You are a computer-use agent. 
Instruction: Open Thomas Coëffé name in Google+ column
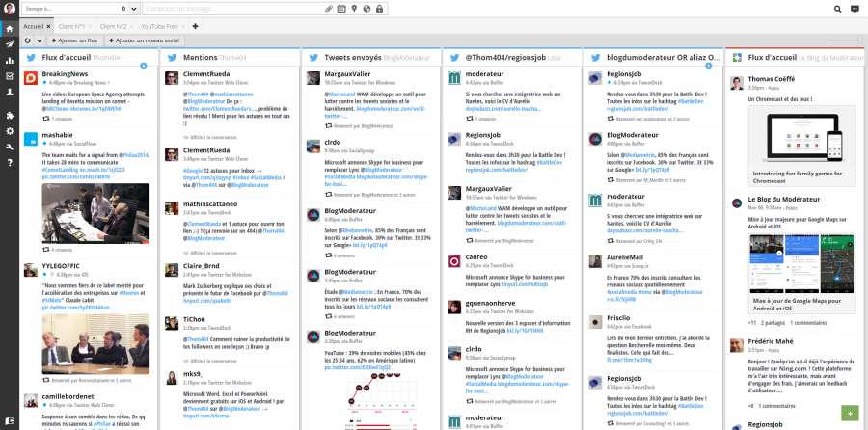[772, 79]
